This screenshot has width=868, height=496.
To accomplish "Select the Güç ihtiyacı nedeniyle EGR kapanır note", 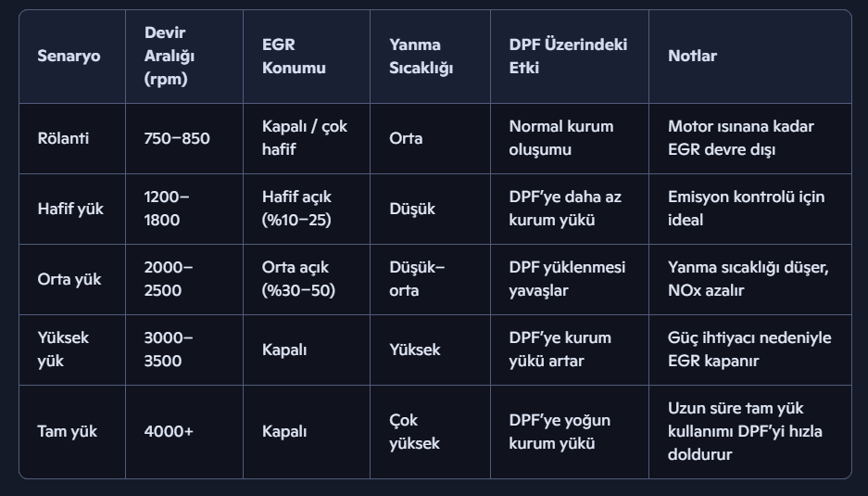I will pyautogui.click(x=749, y=350).
